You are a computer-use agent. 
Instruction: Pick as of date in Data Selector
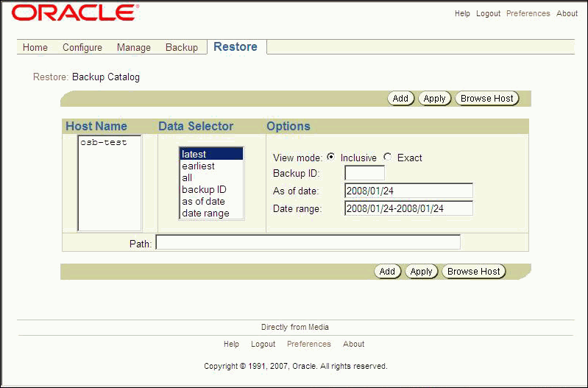tap(211, 202)
